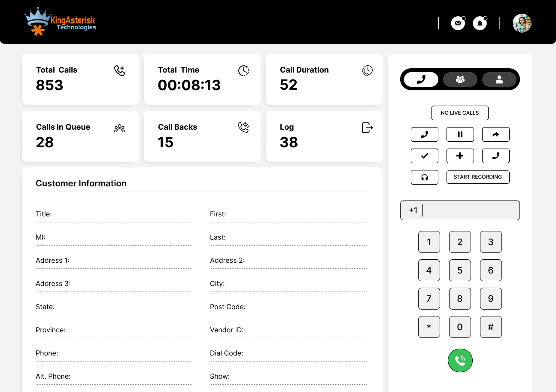Click the START RECORDING button

tap(477, 177)
